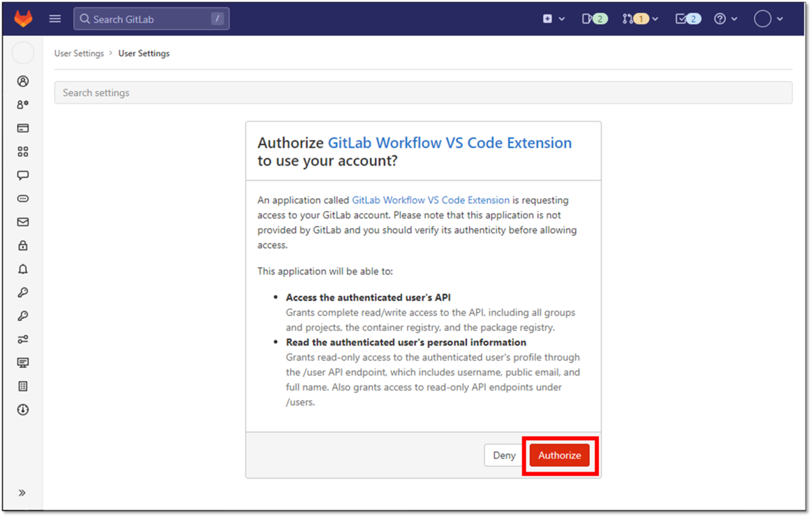Click the bold User Settings breadcrumb
The width and height of the screenshot is (812, 517).
[x=144, y=53]
